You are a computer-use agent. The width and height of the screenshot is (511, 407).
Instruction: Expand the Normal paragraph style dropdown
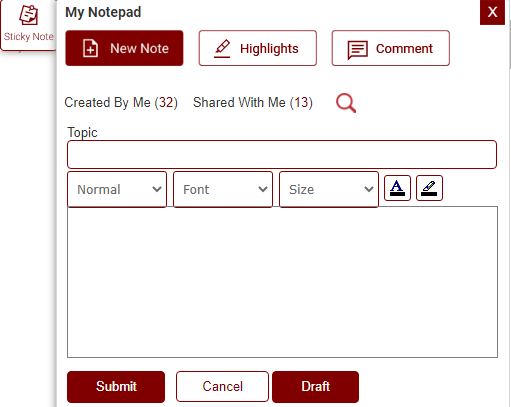pyautogui.click(x=117, y=189)
